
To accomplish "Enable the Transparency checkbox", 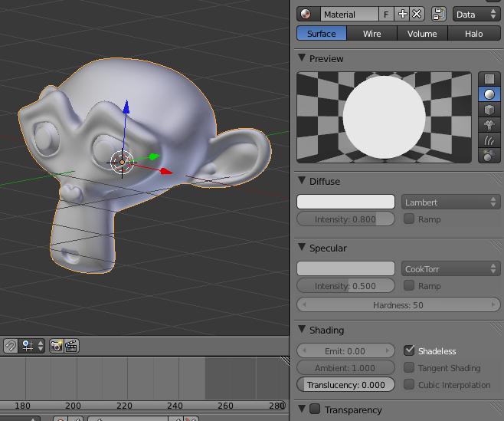I will coord(315,409).
